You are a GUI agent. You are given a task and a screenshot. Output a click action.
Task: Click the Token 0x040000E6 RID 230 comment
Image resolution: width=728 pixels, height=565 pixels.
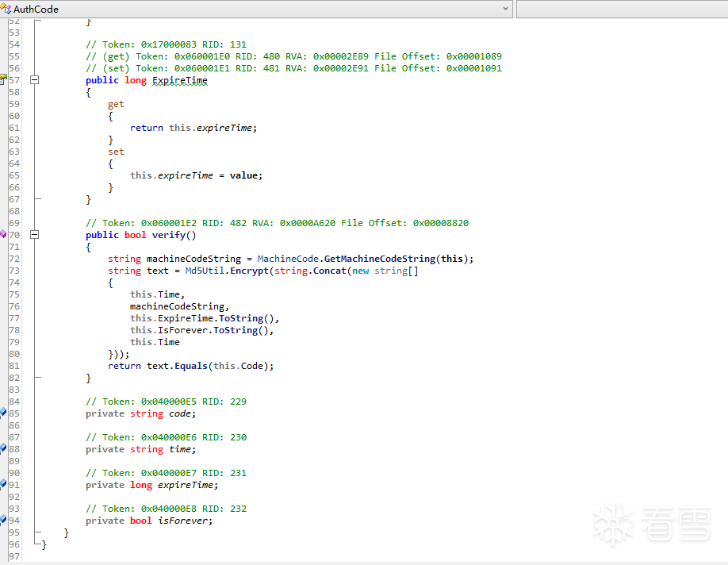point(166,437)
